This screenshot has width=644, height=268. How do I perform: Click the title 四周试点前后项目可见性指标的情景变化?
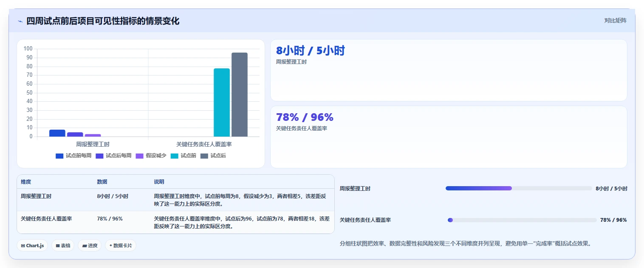pyautogui.click(x=103, y=21)
